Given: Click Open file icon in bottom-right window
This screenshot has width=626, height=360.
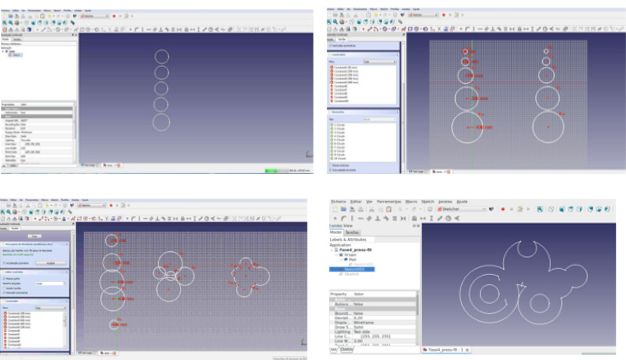Looking at the screenshot, I should (344, 210).
